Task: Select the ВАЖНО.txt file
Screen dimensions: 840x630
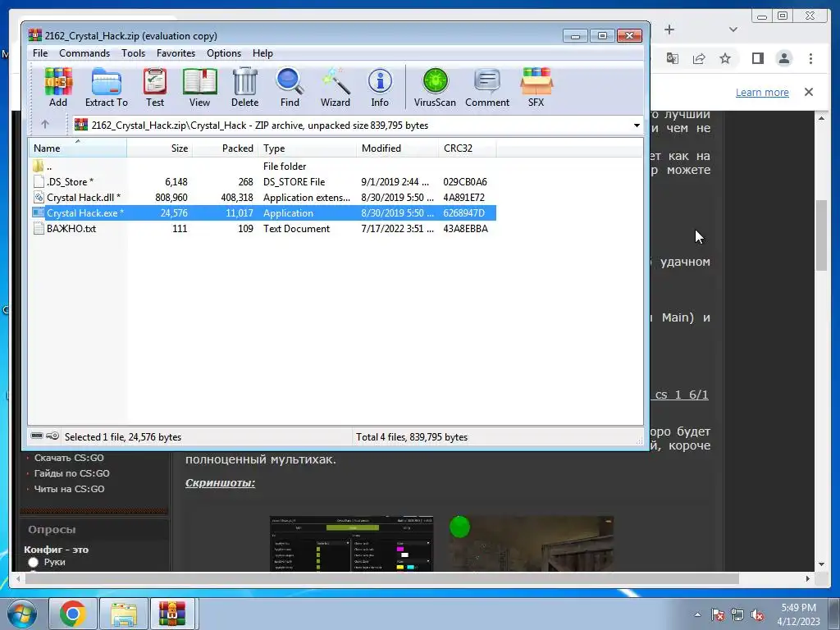Action: tap(262, 228)
